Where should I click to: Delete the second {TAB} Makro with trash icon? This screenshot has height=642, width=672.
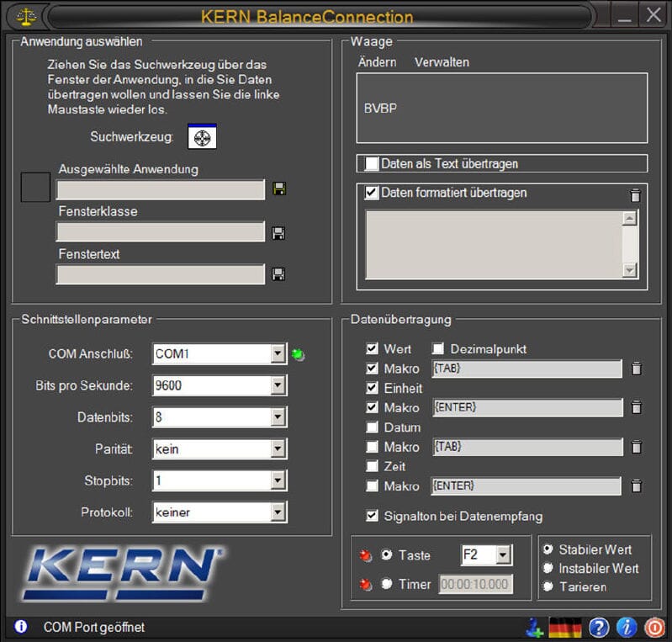pos(637,447)
